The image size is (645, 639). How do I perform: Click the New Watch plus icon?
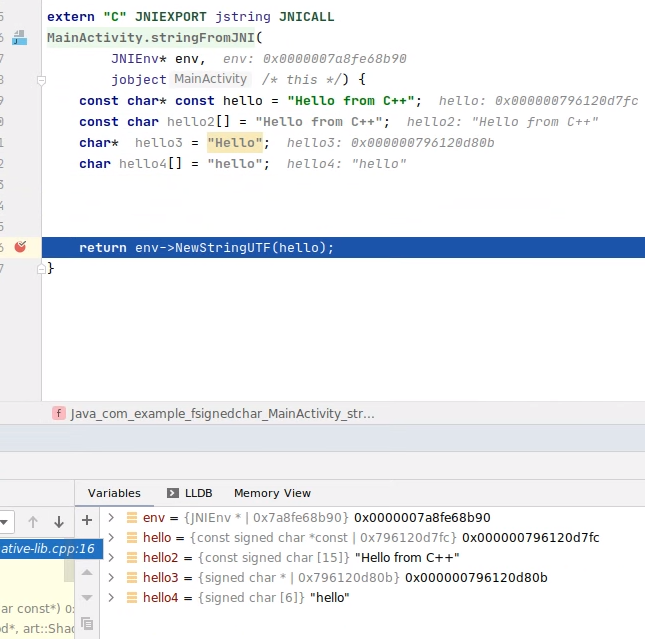87,520
